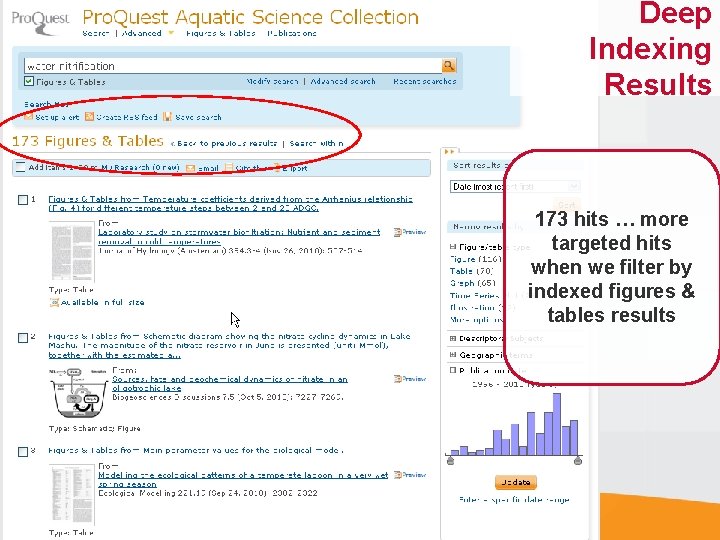
Task: Click the Modify search link
Action: coord(273,81)
